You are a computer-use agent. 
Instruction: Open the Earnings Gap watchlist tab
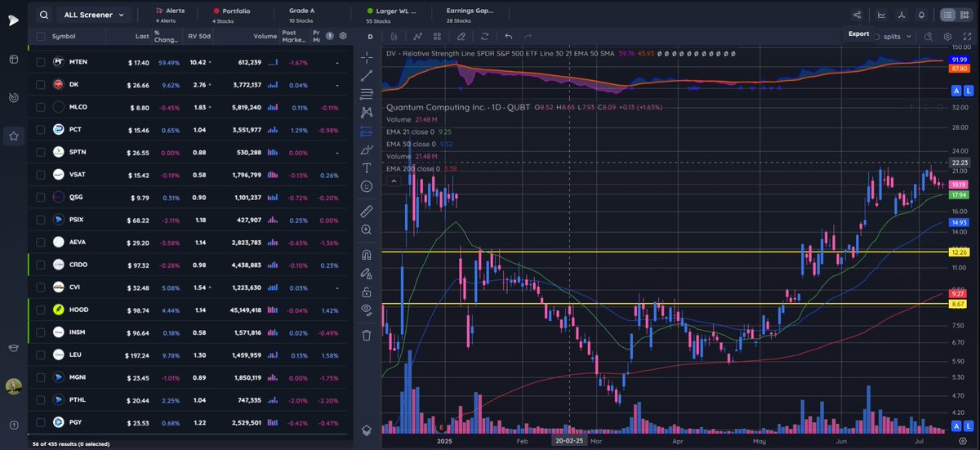[x=470, y=15]
